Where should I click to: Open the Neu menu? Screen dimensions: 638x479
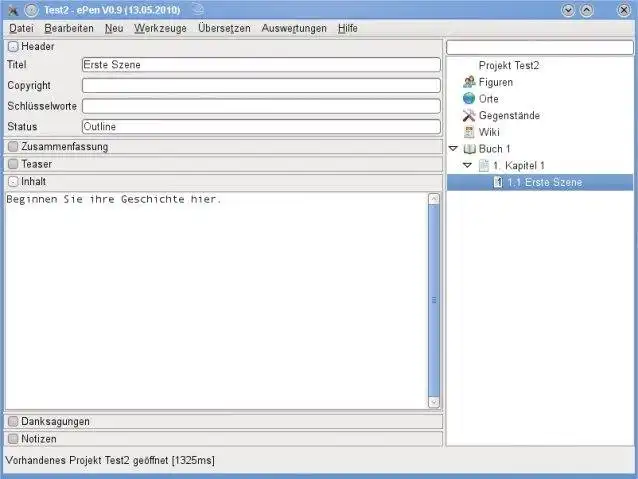pyautogui.click(x=114, y=28)
